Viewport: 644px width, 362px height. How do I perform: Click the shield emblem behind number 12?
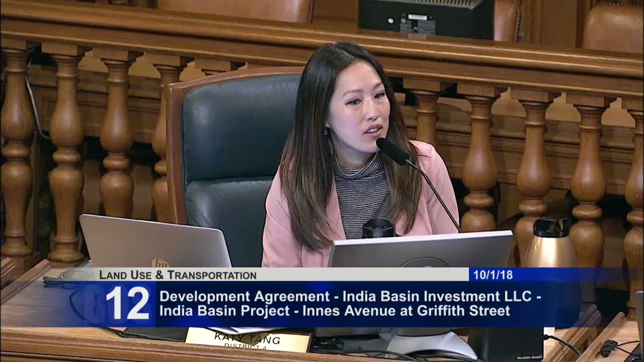(88, 305)
